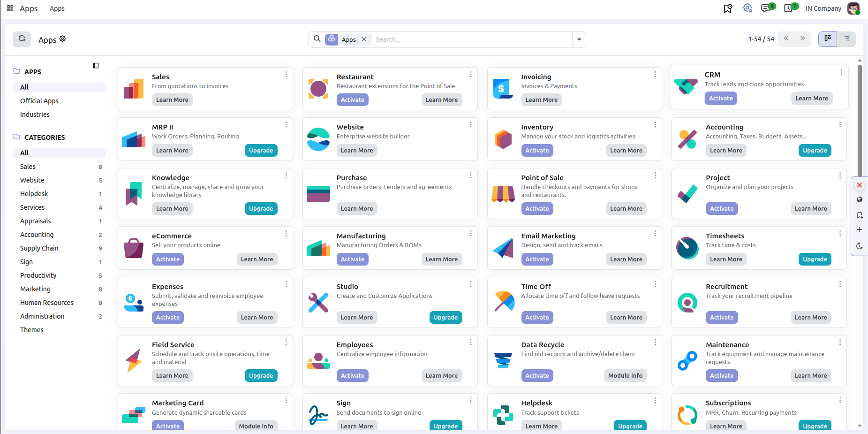868x434 pixels.
Task: Toggle dark mode moon icon in side toolbar
Action: [x=860, y=246]
